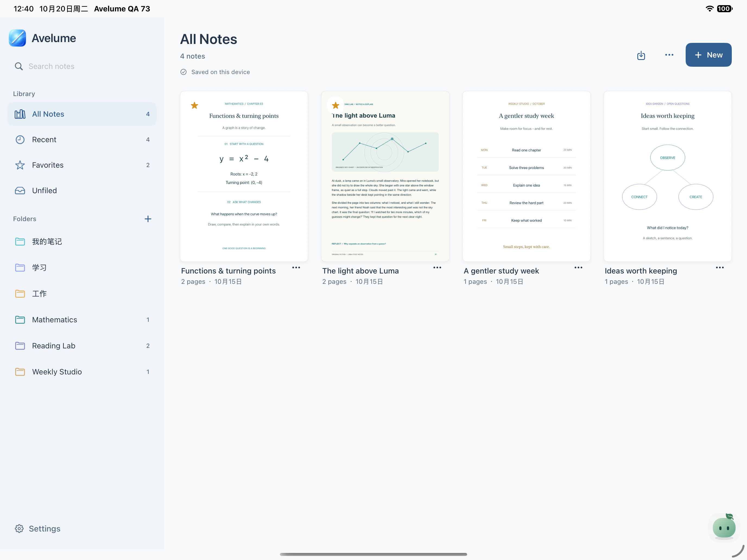The height and width of the screenshot is (560, 747).
Task: Select All Notes in the Library
Action: point(82,114)
